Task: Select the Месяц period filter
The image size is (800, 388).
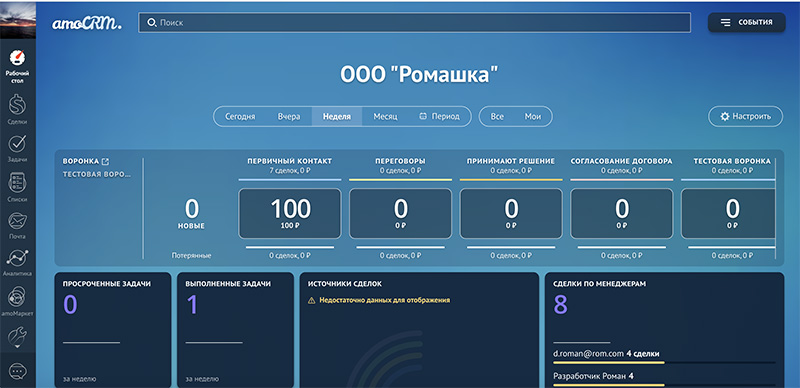Action: tap(385, 116)
